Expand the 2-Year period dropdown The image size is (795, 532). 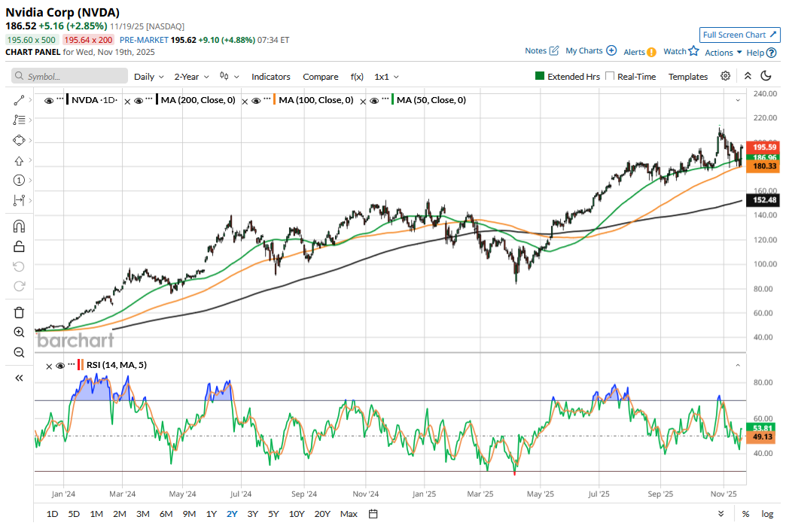pyautogui.click(x=191, y=77)
